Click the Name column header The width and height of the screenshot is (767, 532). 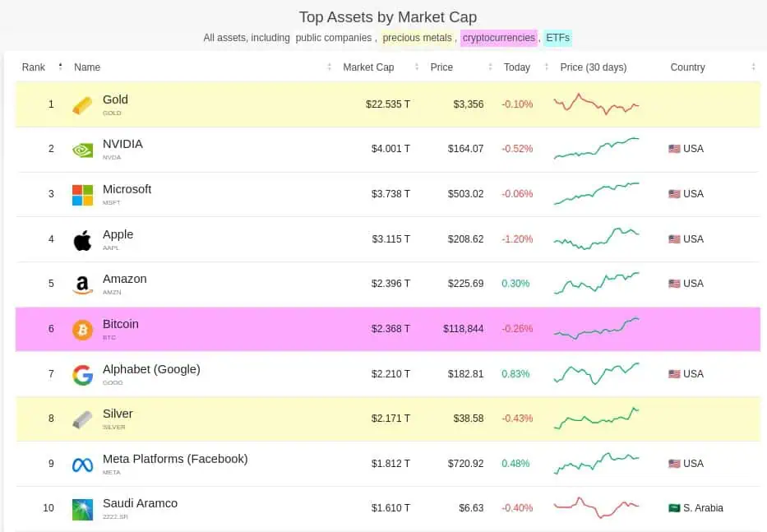coord(87,67)
